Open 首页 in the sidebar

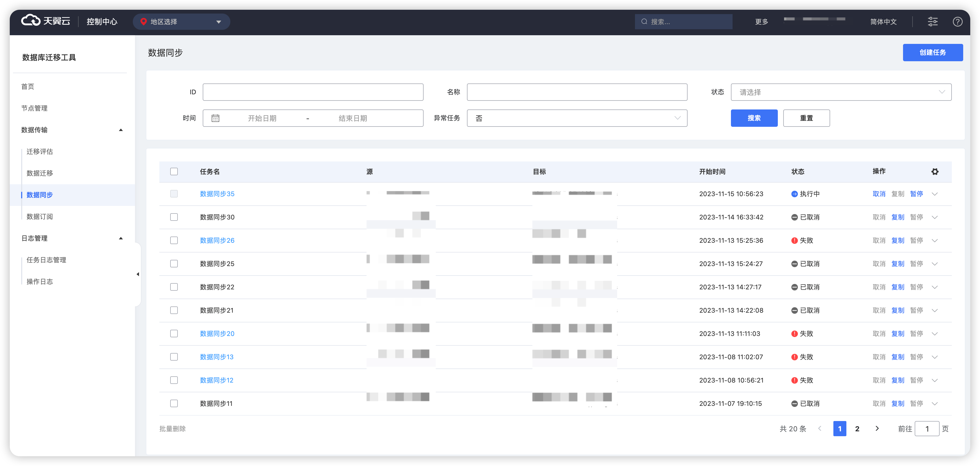click(28, 87)
